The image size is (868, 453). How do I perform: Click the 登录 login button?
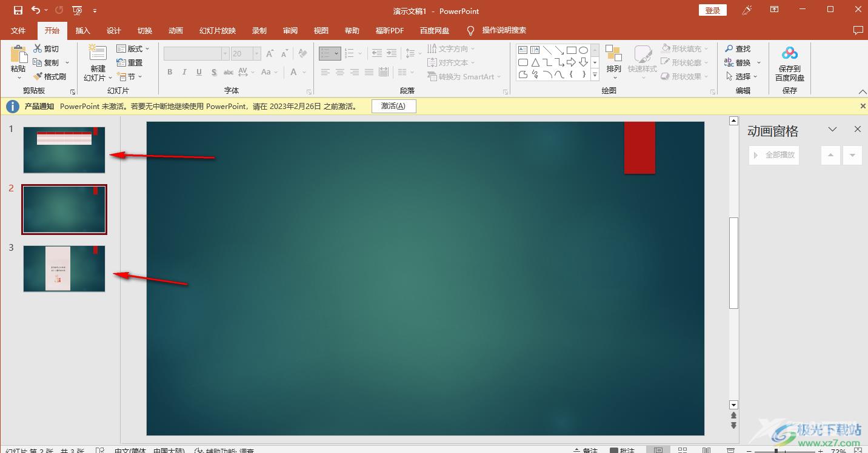pyautogui.click(x=713, y=10)
